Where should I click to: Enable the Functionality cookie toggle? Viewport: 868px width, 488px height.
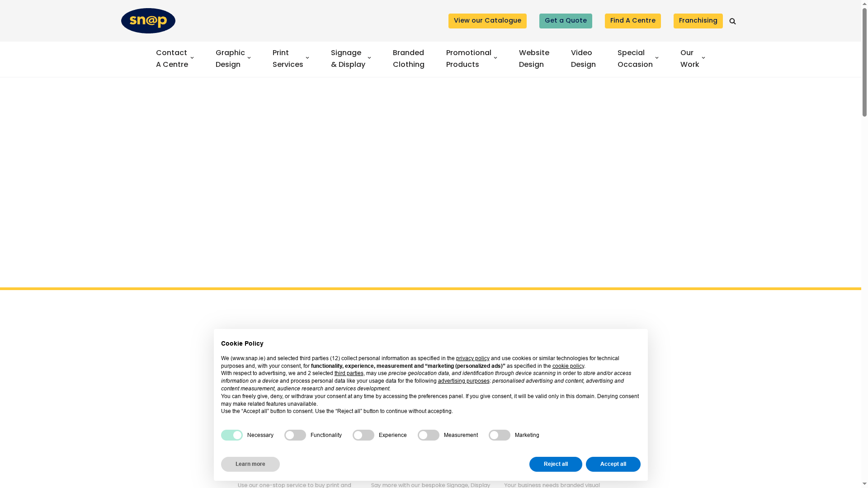[295, 435]
